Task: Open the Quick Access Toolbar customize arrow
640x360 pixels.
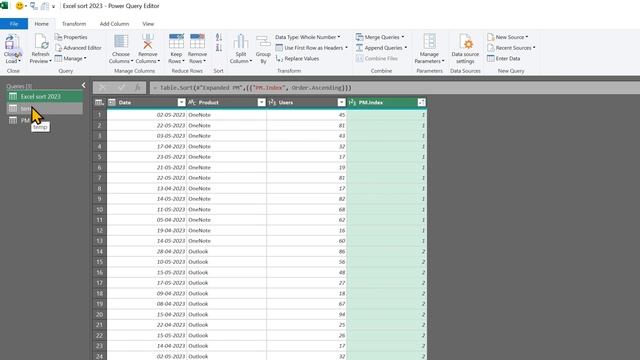Action: coord(53,6)
